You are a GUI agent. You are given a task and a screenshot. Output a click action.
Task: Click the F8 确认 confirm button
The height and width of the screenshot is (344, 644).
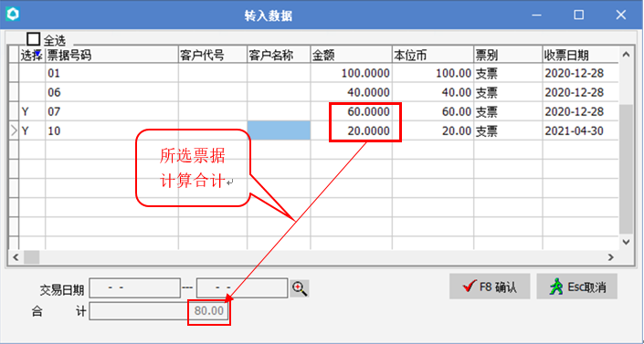490,287
